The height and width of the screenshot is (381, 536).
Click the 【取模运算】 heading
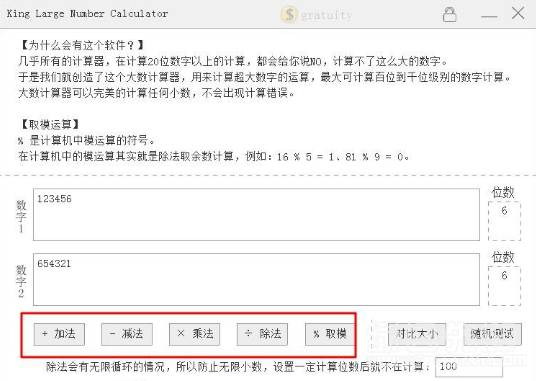click(49, 124)
